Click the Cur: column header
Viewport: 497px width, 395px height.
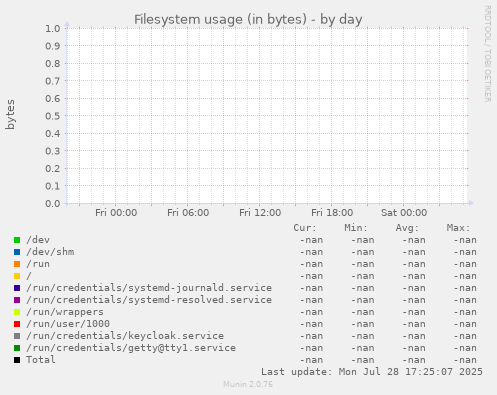pyautogui.click(x=305, y=228)
